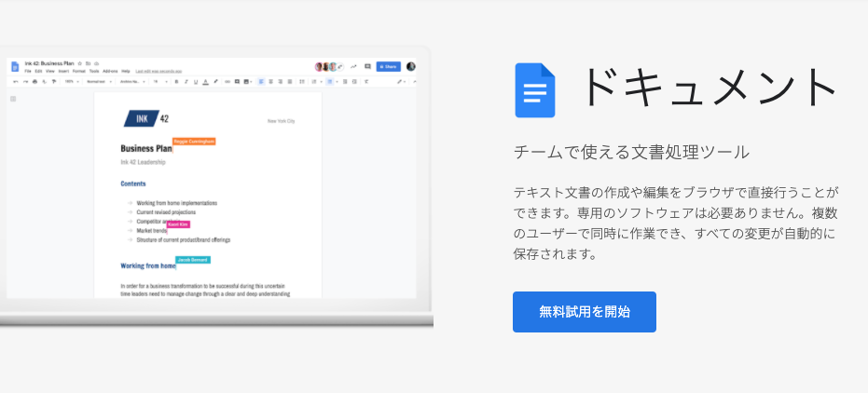Open the File menu
The height and width of the screenshot is (393, 868).
pos(28,72)
